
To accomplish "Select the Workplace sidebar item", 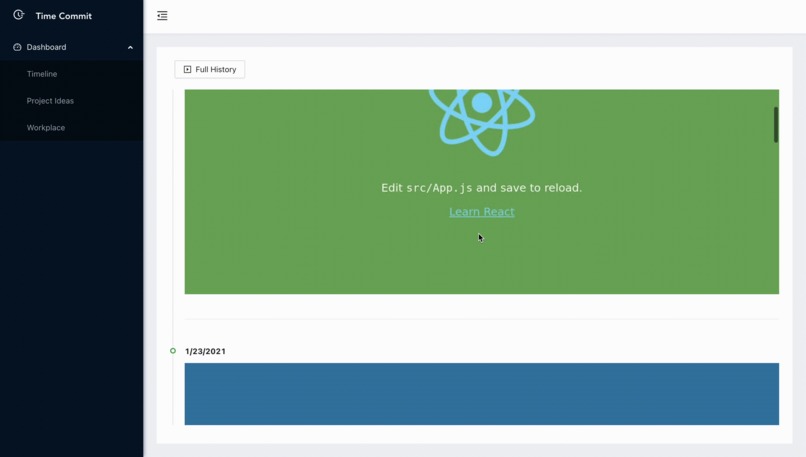I will pos(71,127).
